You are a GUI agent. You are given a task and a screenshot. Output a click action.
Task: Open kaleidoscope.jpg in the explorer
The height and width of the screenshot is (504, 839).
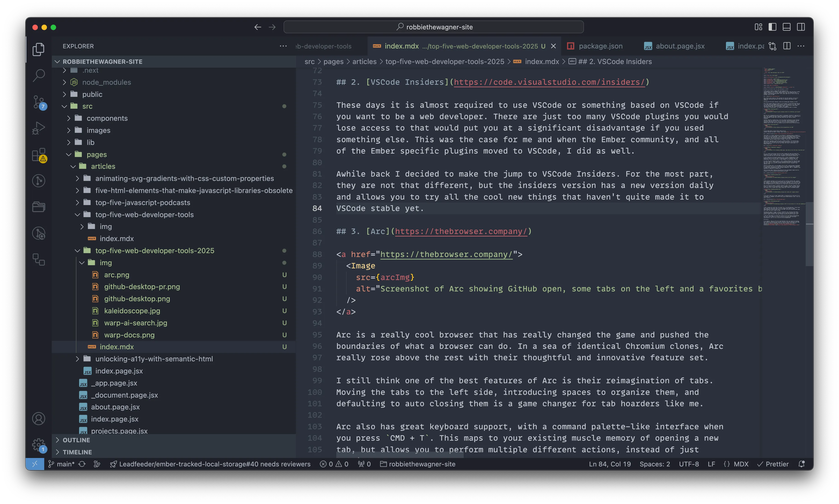coord(174,311)
